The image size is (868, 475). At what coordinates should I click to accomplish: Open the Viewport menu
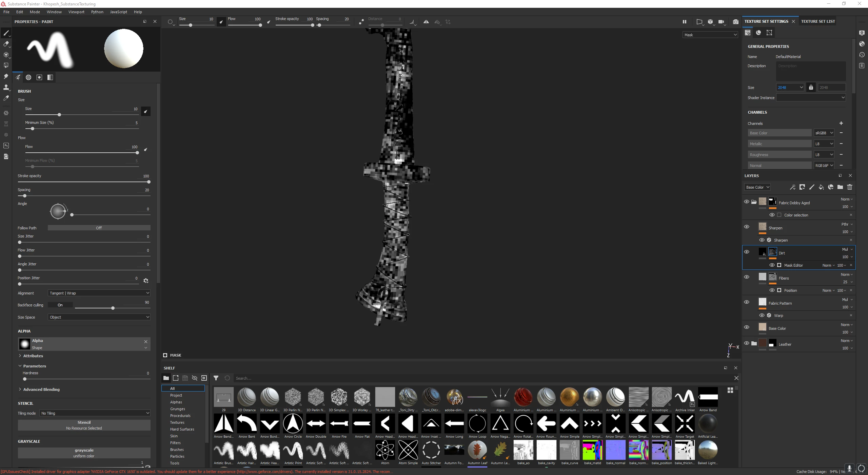(76, 12)
